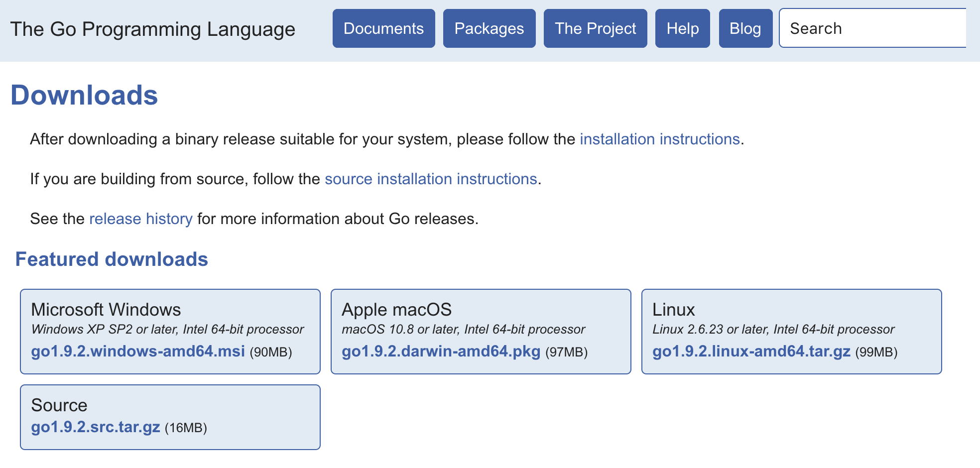Open the Blog navigation button
The height and width of the screenshot is (468, 980).
click(x=745, y=28)
